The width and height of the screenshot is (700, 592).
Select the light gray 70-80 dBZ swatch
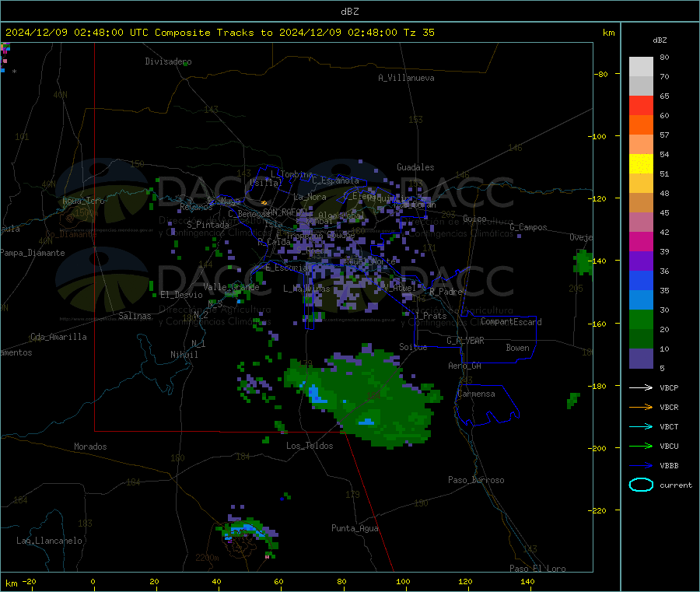pos(641,67)
